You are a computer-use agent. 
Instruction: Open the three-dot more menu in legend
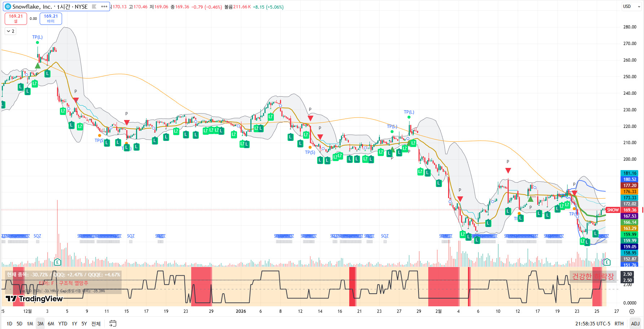[104, 6]
